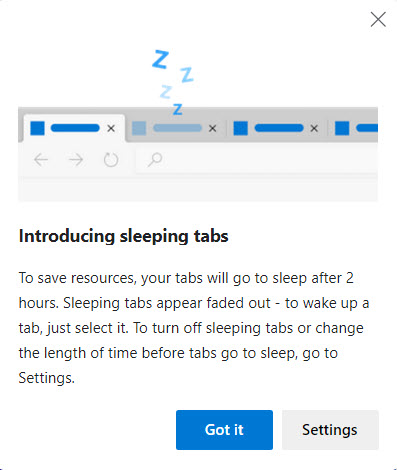This screenshot has width=397, height=470.
Task: Click the description paragraph text
Action: point(194,328)
